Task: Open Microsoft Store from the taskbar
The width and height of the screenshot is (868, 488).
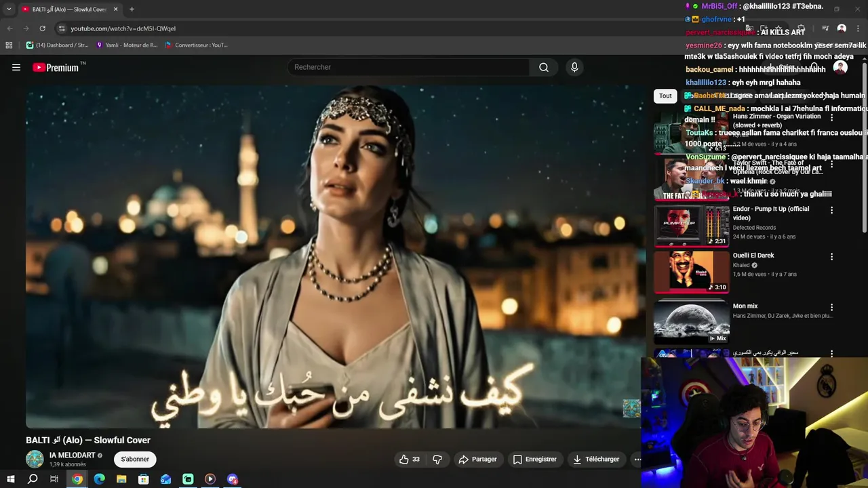Action: [144, 479]
